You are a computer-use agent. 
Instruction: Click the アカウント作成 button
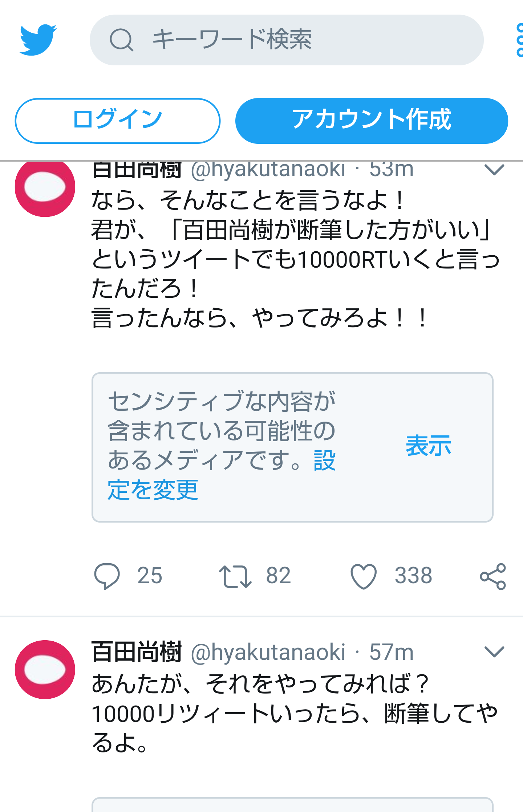point(372,121)
